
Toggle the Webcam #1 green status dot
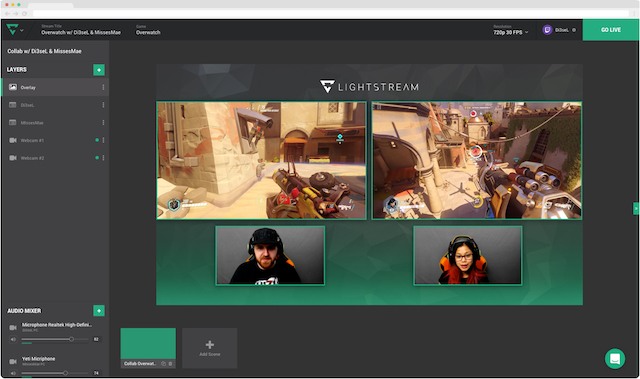97,140
